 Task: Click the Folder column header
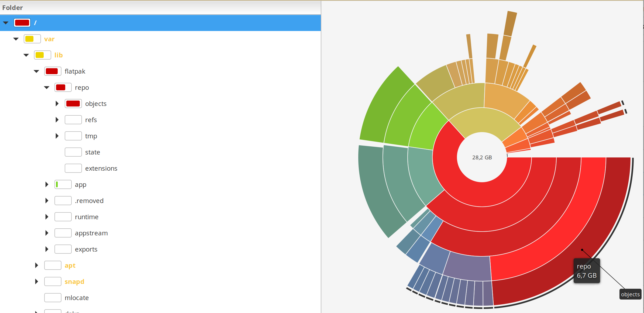point(12,8)
